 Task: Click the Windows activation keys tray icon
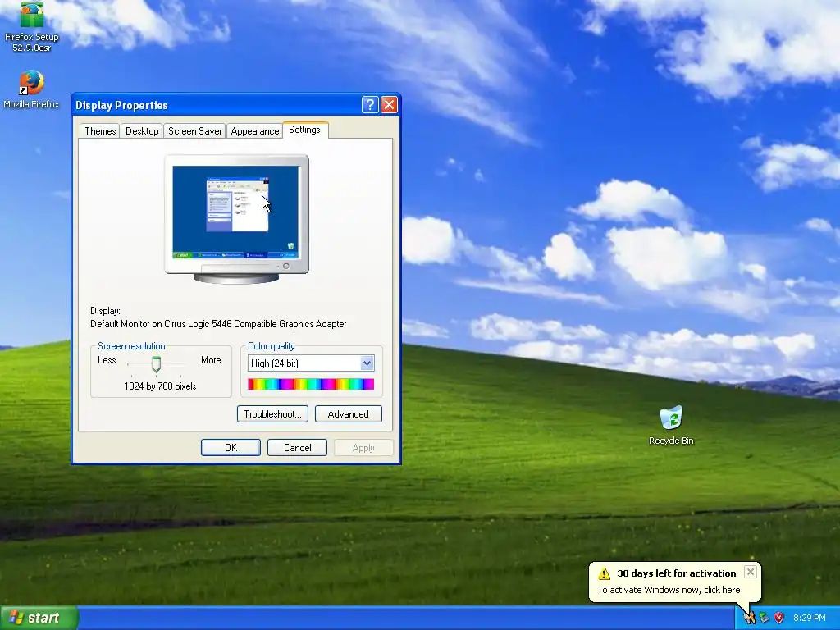pos(749,618)
